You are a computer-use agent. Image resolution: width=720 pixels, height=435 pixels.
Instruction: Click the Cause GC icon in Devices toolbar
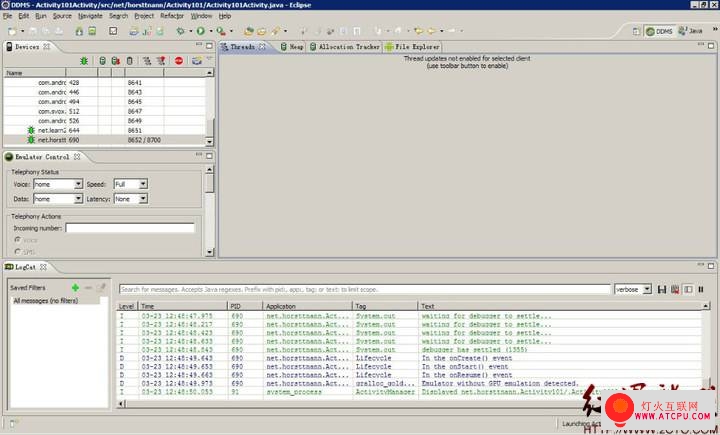(x=129, y=61)
